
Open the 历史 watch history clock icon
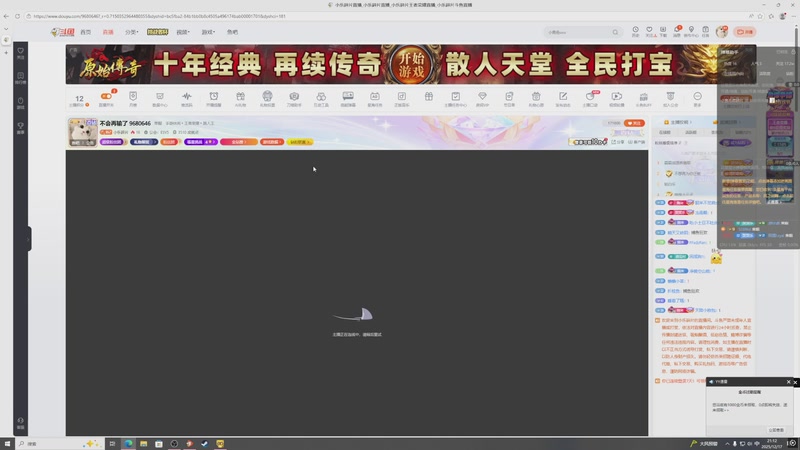pyautogui.click(x=635, y=32)
